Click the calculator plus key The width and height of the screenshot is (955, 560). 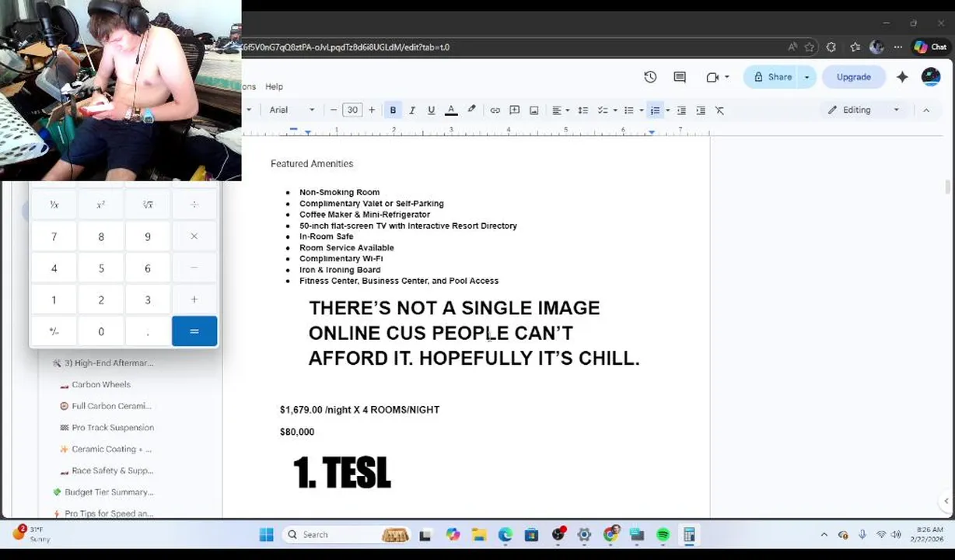tap(194, 299)
